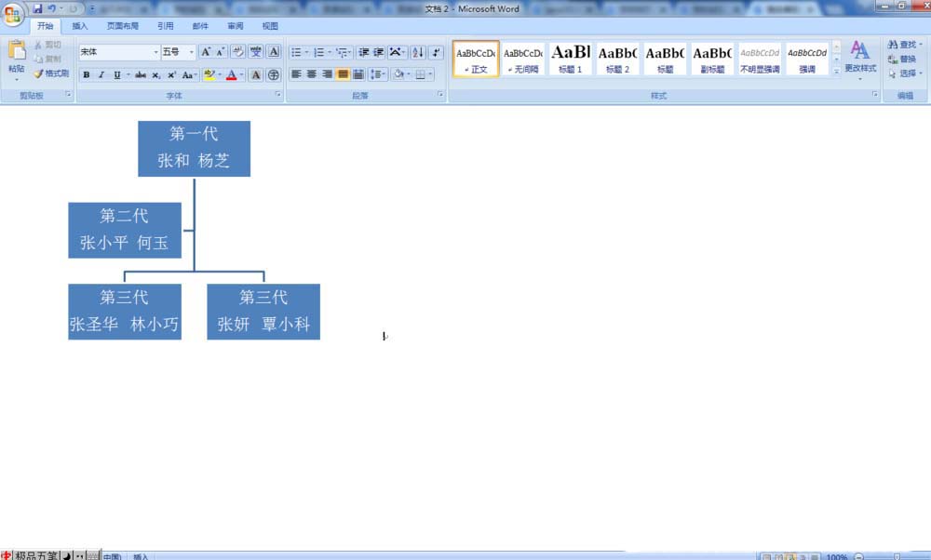
Task: Click the Office button
Action: click(12, 14)
